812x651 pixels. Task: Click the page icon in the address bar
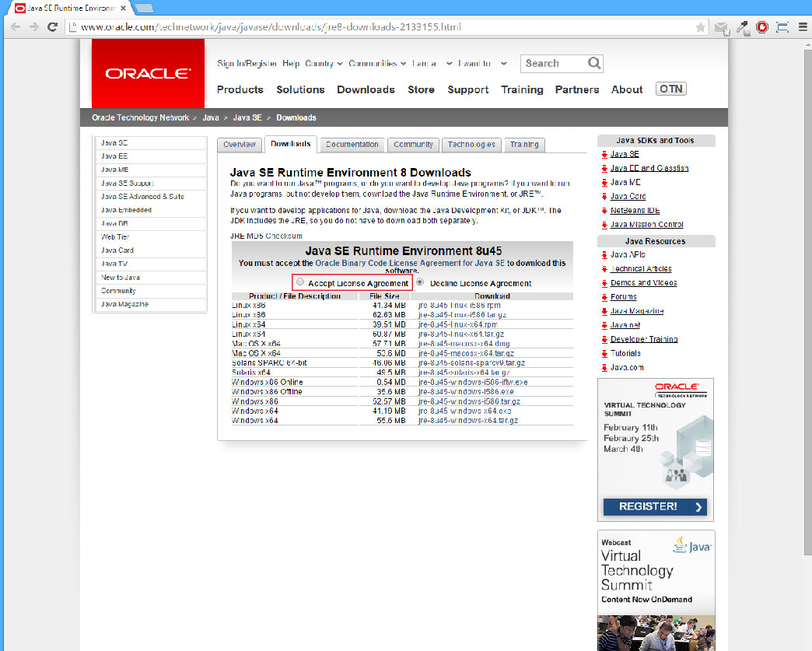(73, 27)
